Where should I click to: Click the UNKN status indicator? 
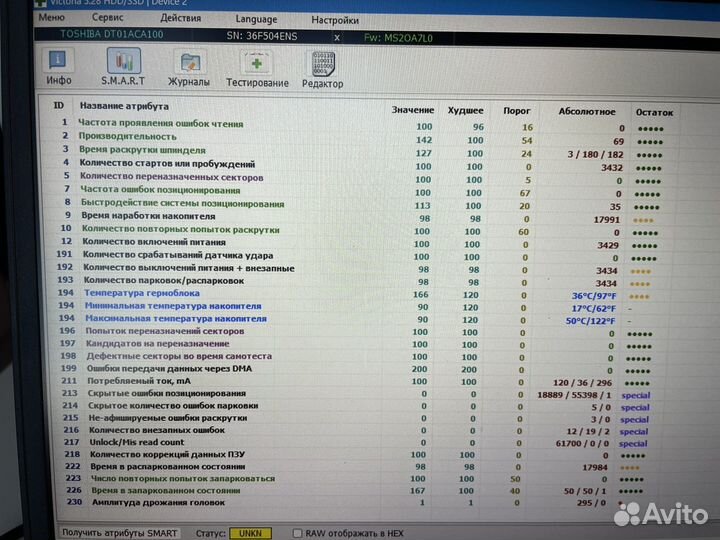click(250, 533)
